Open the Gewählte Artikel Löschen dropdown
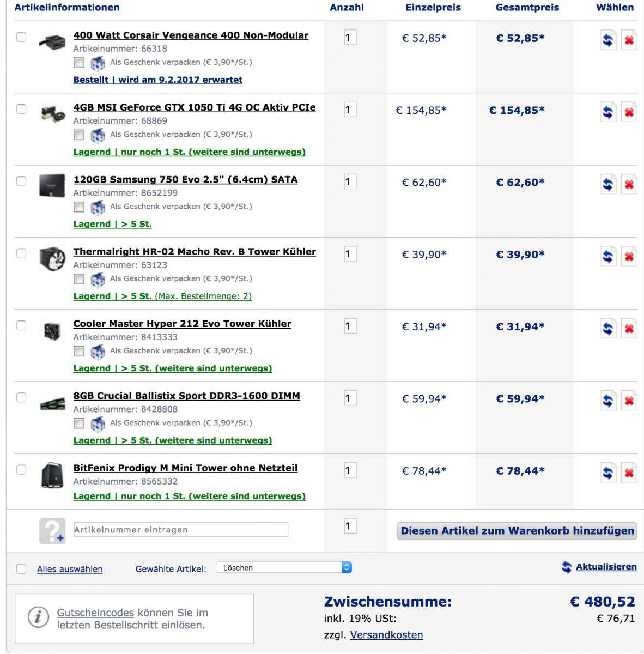 pyautogui.click(x=284, y=567)
